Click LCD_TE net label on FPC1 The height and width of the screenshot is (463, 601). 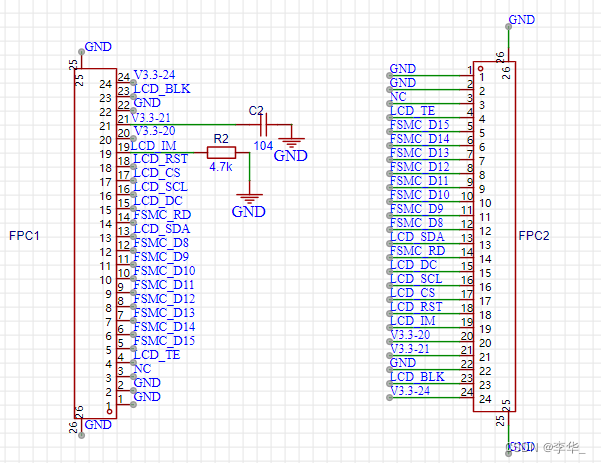157,355
